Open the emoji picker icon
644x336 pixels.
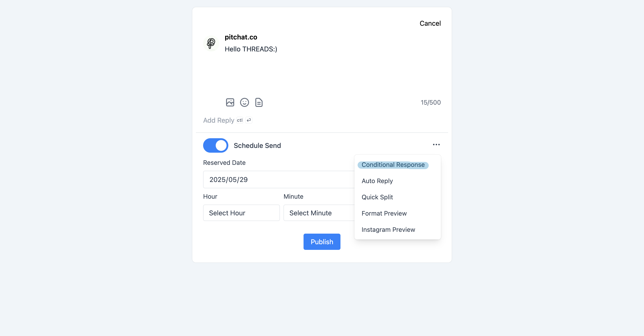tap(244, 102)
